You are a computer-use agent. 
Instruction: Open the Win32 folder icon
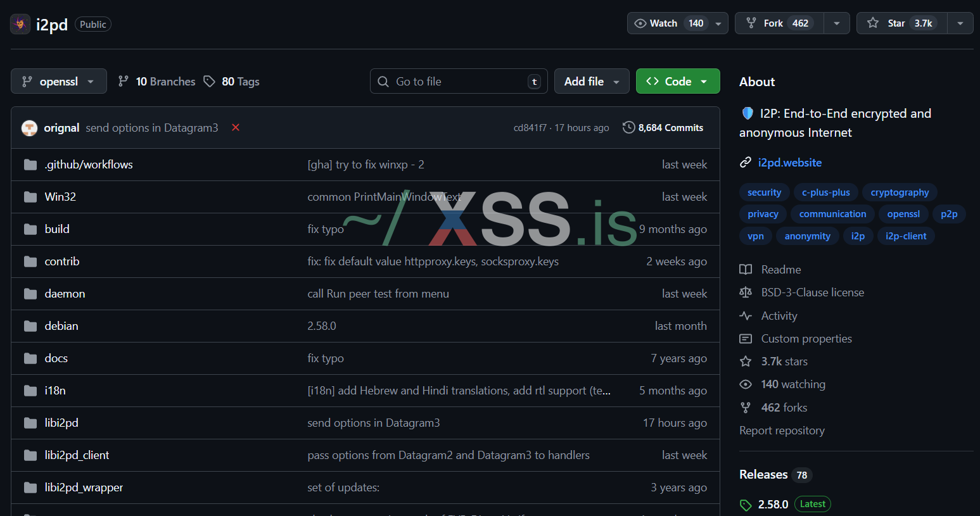point(30,197)
